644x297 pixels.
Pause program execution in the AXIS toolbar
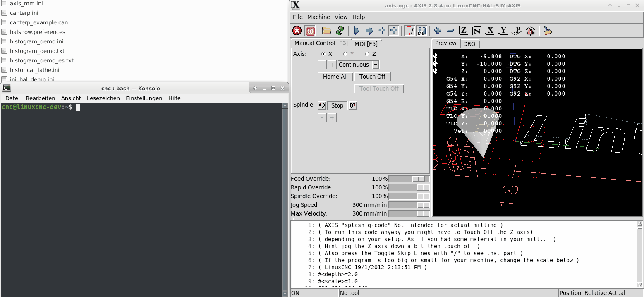pyautogui.click(x=382, y=31)
